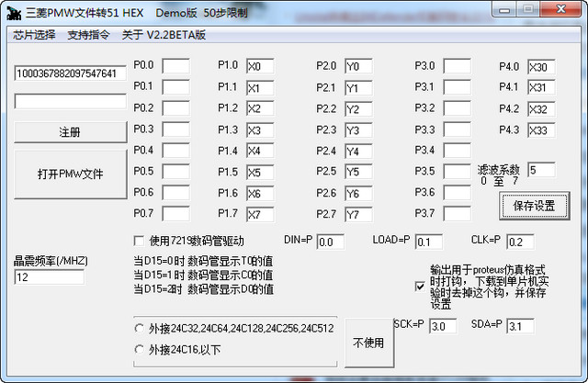Click the app icon in title bar
This screenshot has height=383, width=588.
click(14, 13)
